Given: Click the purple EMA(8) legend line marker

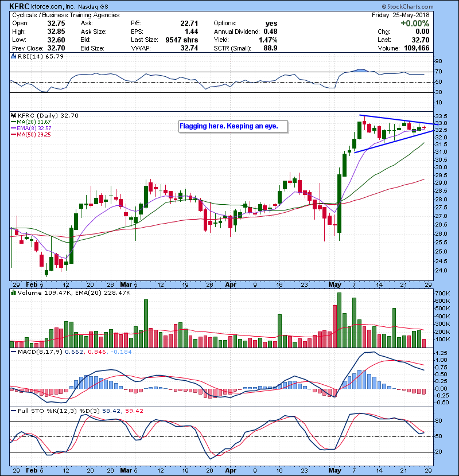Looking at the screenshot, I should click(14, 128).
